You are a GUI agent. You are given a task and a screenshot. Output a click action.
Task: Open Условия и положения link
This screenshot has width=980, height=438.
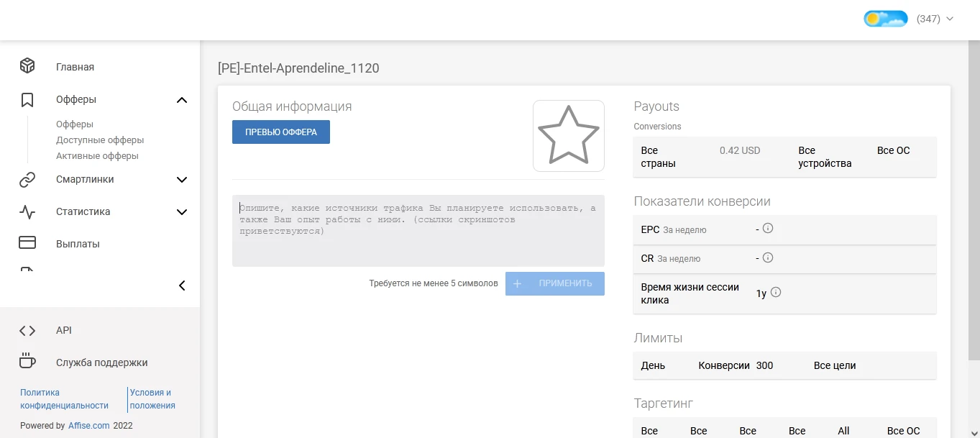coord(152,399)
